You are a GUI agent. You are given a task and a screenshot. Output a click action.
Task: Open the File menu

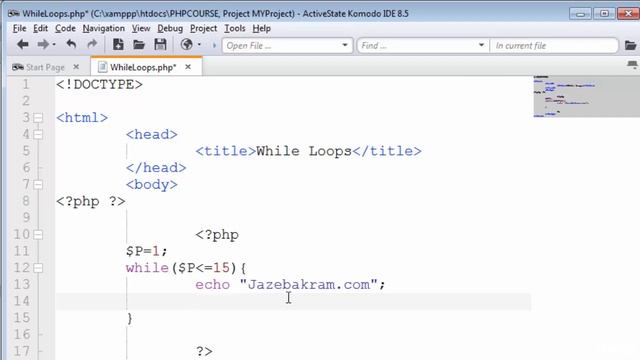pos(19,29)
